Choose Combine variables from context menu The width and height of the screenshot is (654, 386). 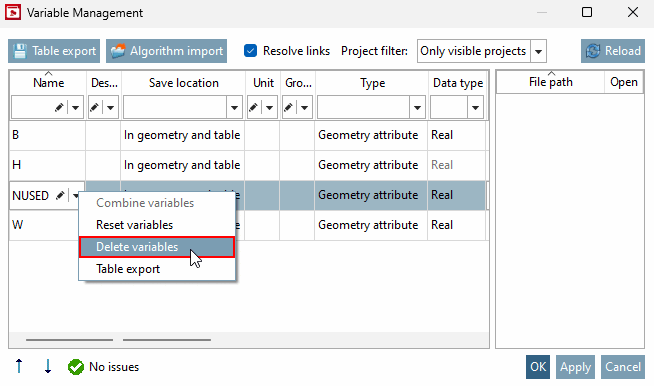pyautogui.click(x=157, y=203)
